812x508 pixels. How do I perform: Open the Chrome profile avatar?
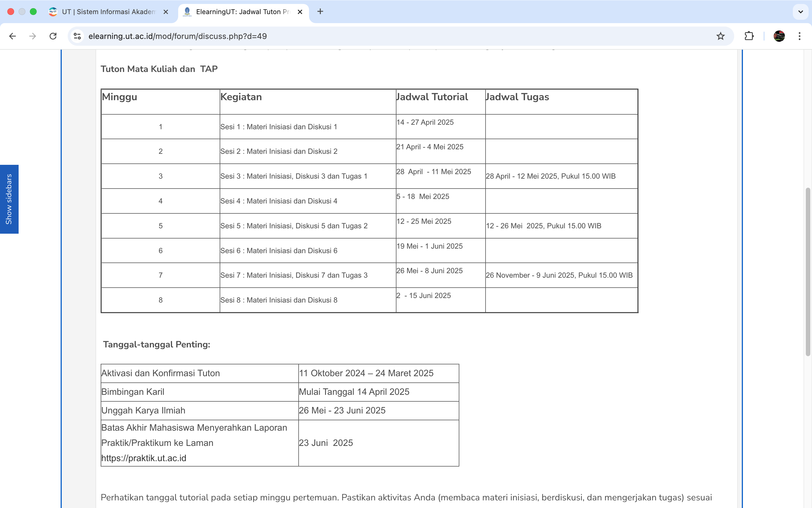tap(779, 36)
